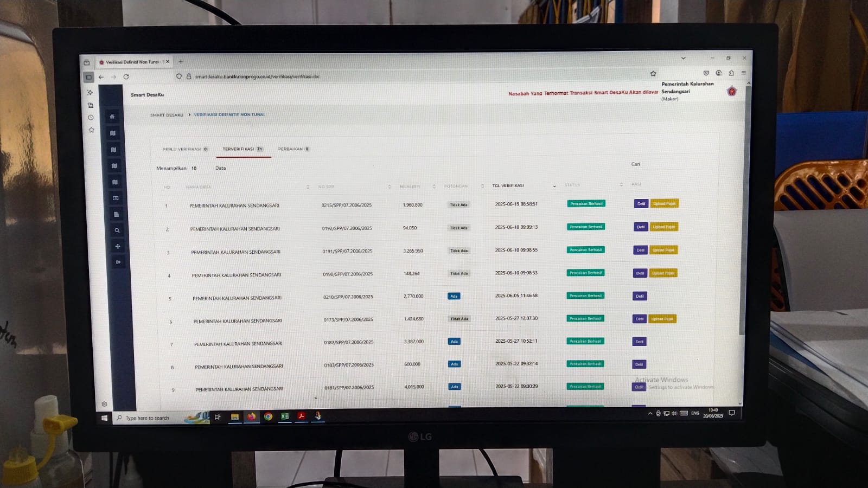Image resolution: width=868 pixels, height=488 pixels.
Task: Switch to Perlu Verifikasi tab
Action: coord(185,149)
